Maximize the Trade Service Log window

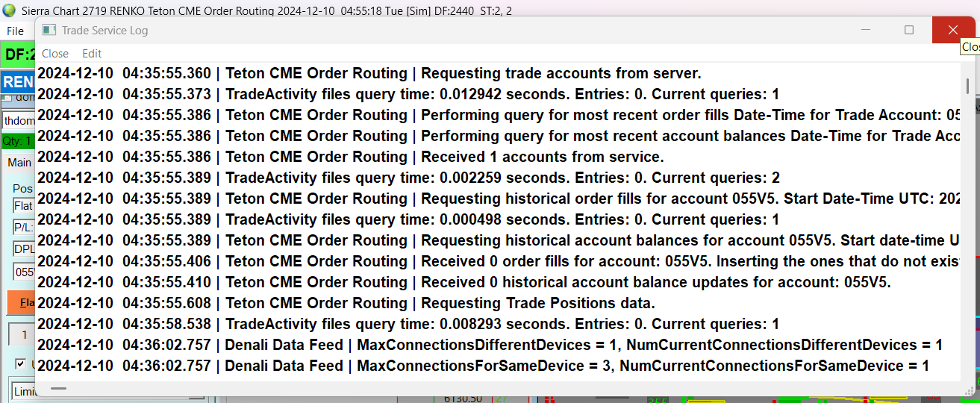click(x=909, y=30)
